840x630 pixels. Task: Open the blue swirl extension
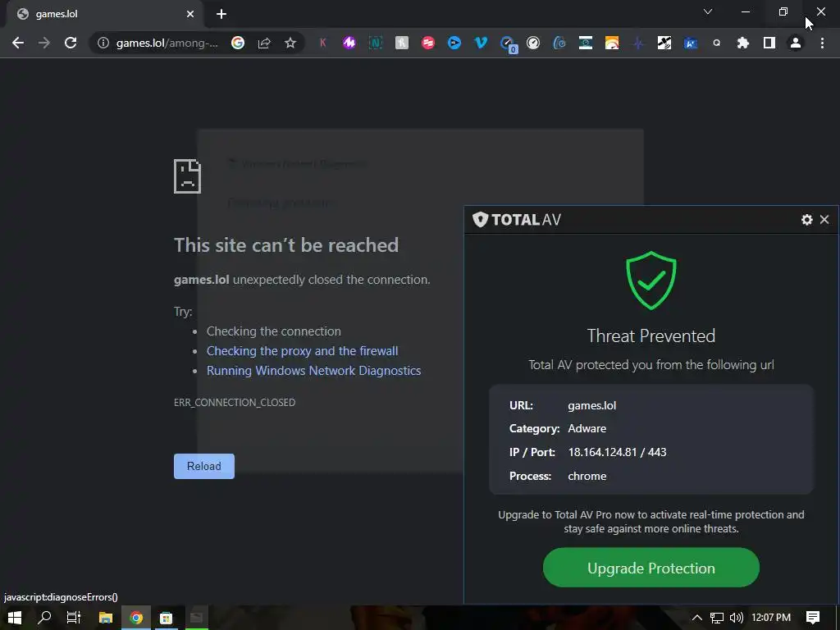pos(559,43)
